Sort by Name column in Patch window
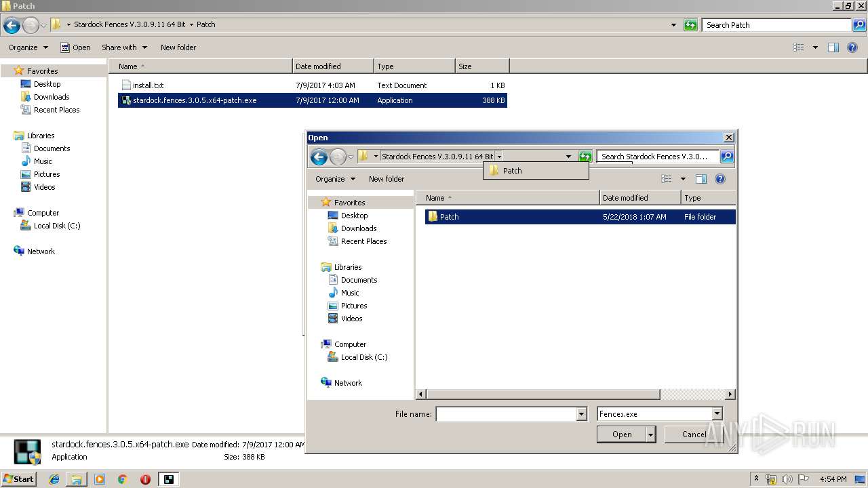 pos(200,66)
